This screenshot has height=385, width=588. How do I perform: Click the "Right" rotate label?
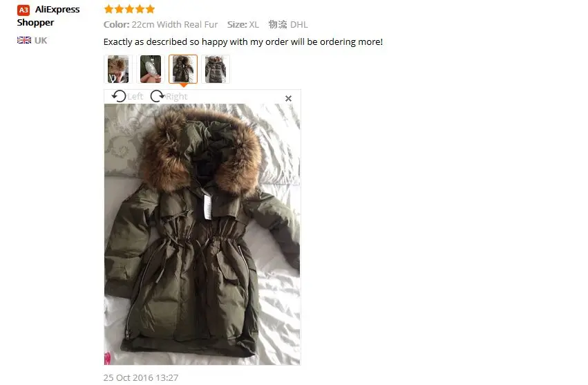point(177,97)
